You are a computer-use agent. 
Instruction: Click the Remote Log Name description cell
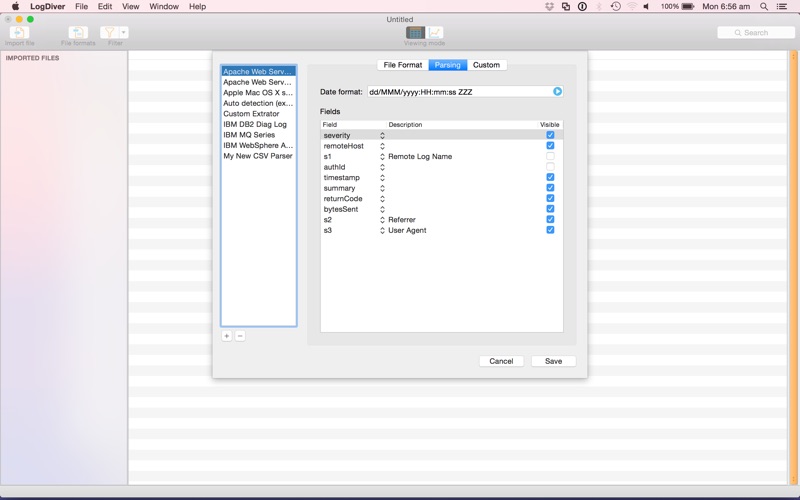click(420, 157)
